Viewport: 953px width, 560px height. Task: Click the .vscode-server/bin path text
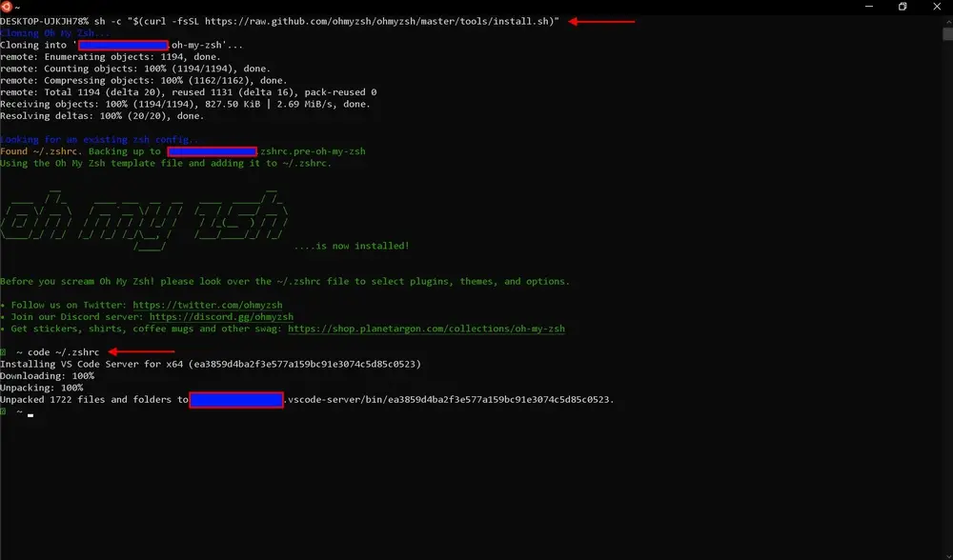click(x=449, y=400)
